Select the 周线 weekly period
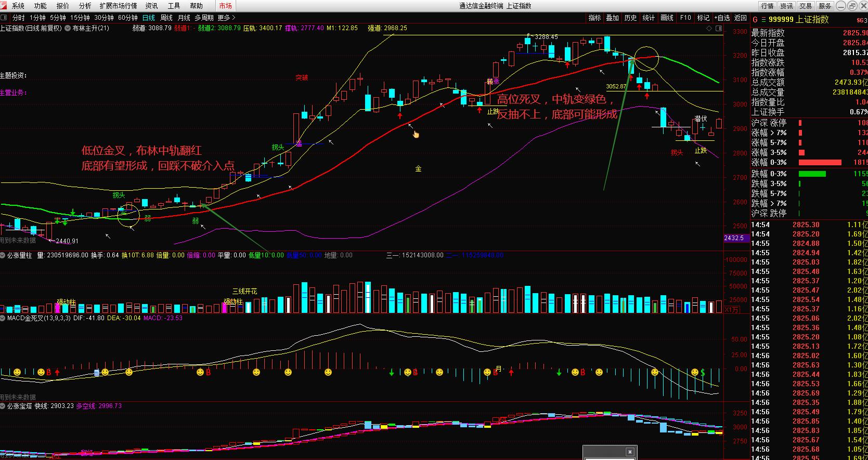868x460 pixels. (x=166, y=18)
